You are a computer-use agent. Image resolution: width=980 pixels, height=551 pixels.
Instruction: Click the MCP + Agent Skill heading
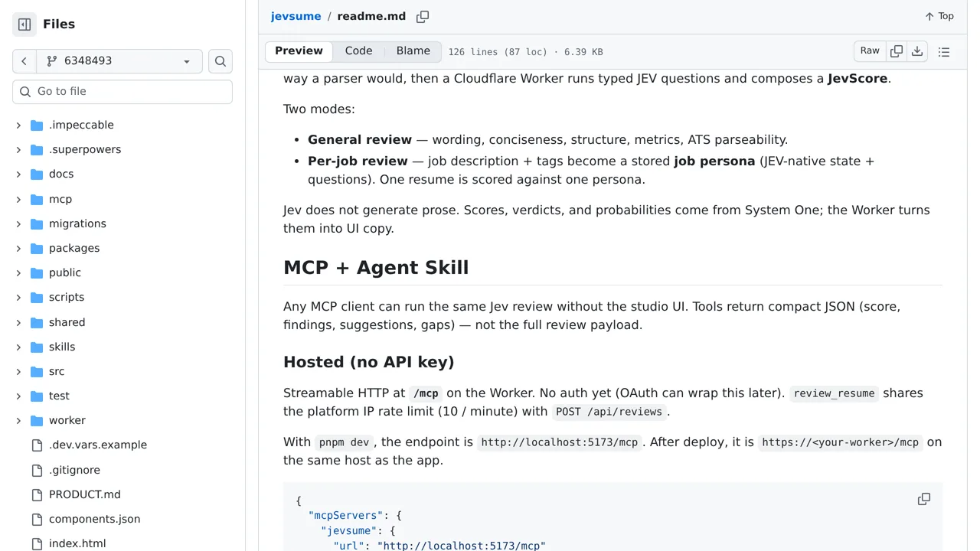pos(376,267)
